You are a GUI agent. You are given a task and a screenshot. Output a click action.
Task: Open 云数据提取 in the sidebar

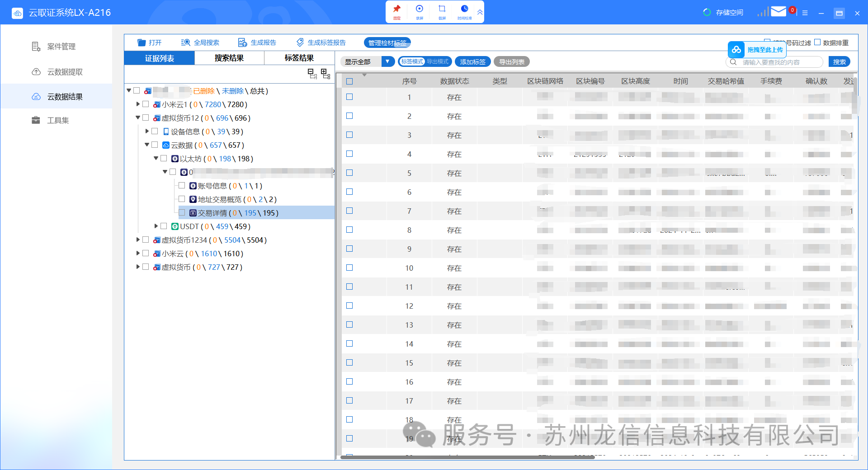(65, 72)
